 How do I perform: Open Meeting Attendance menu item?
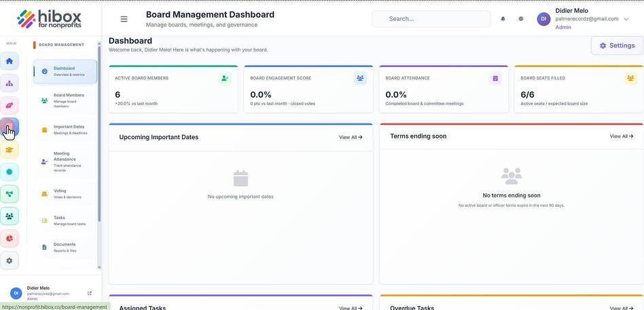pos(65,161)
